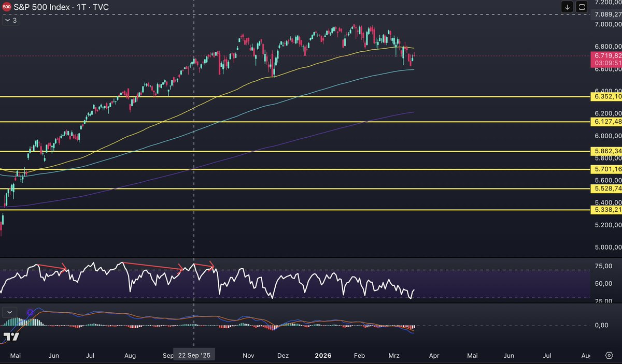Click the Nov label on the time axis
Image resolution: width=622 pixels, height=364 pixels.
tap(249, 356)
